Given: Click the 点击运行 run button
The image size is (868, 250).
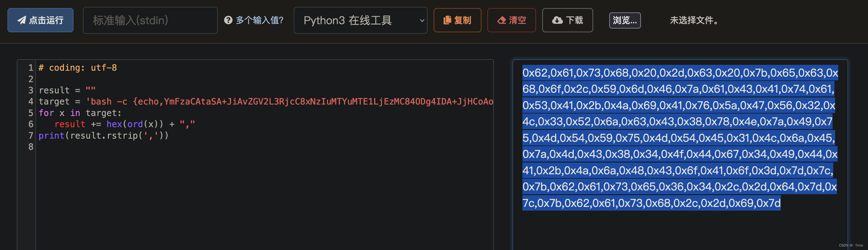Looking at the screenshot, I should (x=40, y=20).
